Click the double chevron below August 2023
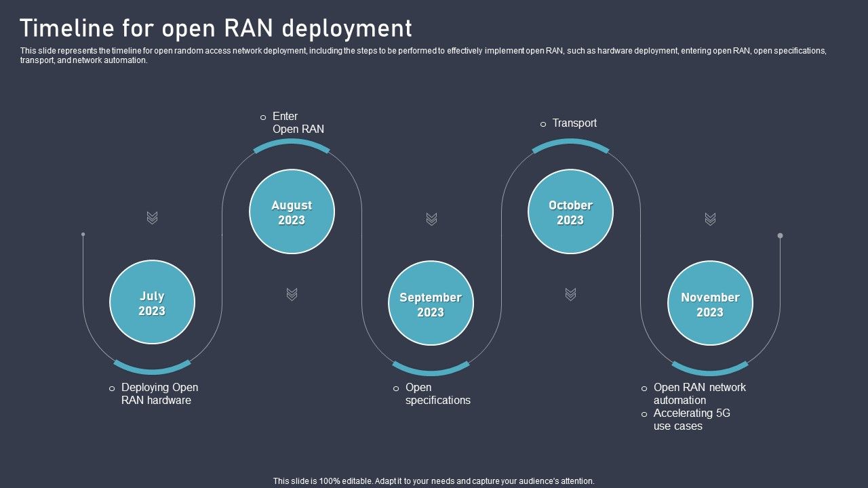The image size is (868, 488). click(292, 294)
